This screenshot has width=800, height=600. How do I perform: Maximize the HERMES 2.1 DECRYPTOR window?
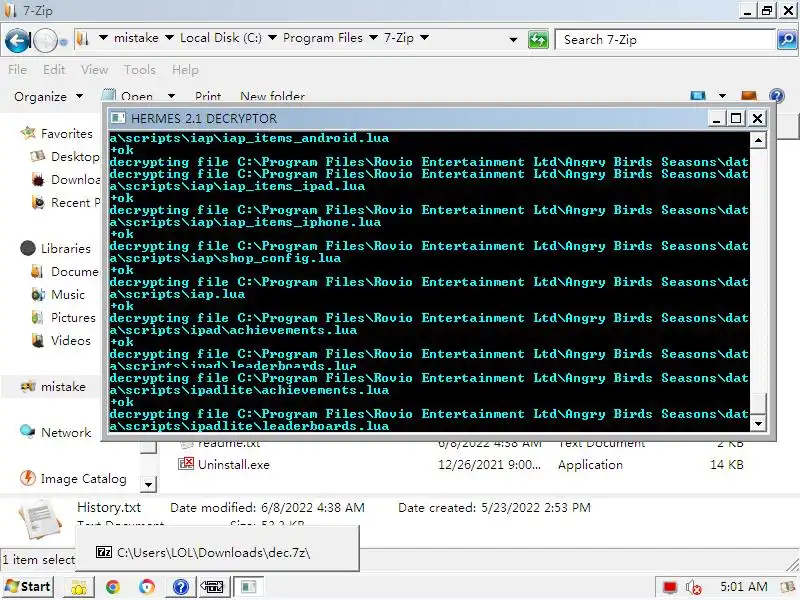[736, 118]
